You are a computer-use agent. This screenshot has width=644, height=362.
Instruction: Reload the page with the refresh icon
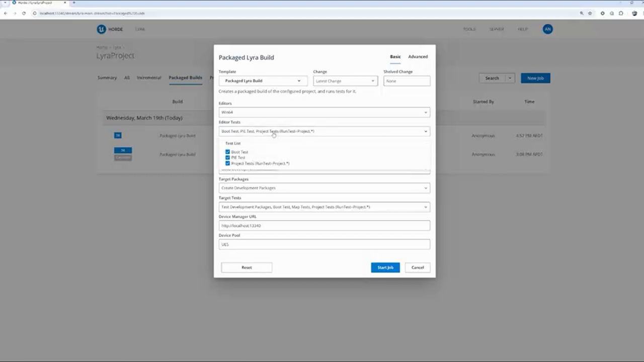(x=24, y=13)
